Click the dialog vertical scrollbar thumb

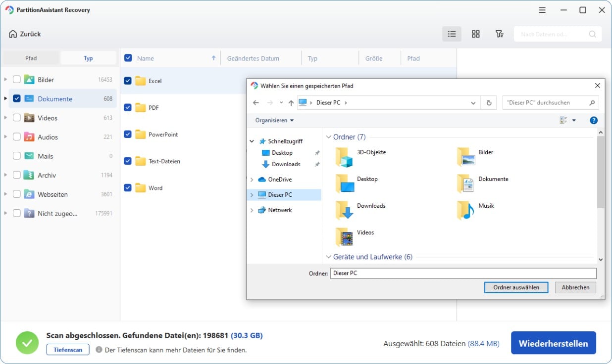[x=601, y=172]
